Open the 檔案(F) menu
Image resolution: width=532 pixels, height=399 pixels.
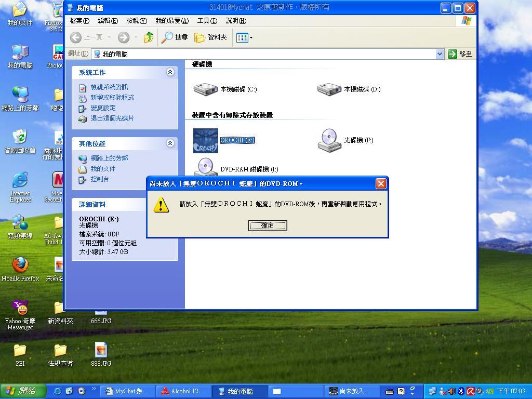tap(79, 21)
